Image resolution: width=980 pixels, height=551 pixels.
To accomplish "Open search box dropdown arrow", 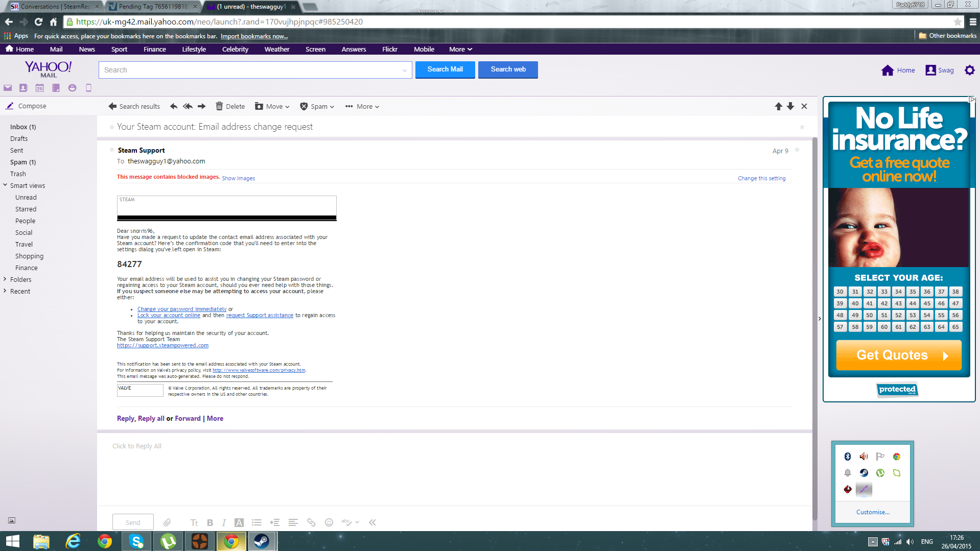I will click(405, 70).
